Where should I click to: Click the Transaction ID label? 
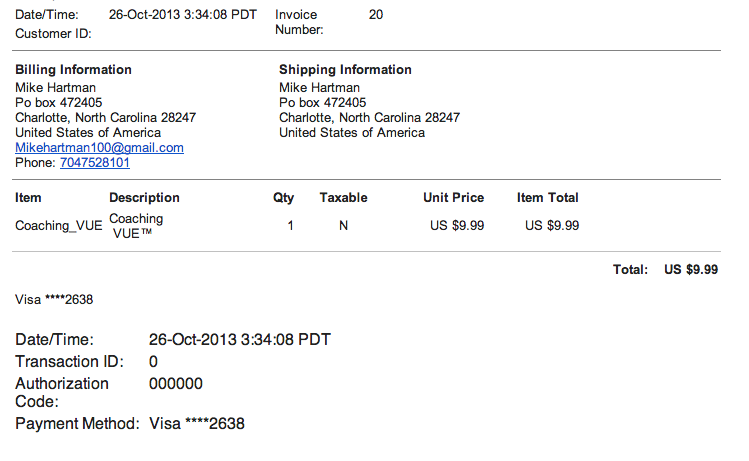point(69,362)
